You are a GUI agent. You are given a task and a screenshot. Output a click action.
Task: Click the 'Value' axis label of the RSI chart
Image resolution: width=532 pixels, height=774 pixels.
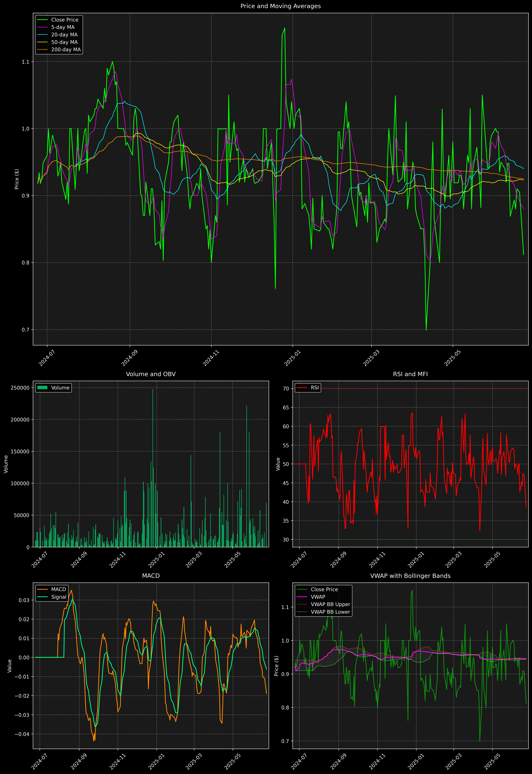click(x=278, y=464)
